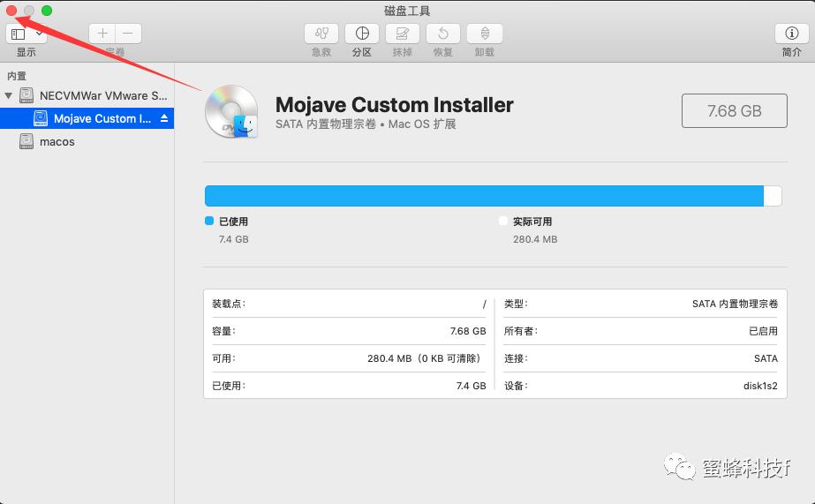815x504 pixels.
Task: Click the blue disk usage bar
Action: click(484, 196)
